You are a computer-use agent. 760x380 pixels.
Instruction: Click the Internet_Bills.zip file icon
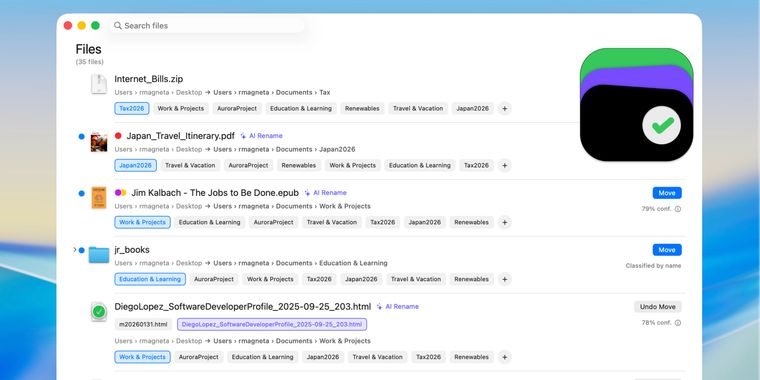tap(99, 84)
